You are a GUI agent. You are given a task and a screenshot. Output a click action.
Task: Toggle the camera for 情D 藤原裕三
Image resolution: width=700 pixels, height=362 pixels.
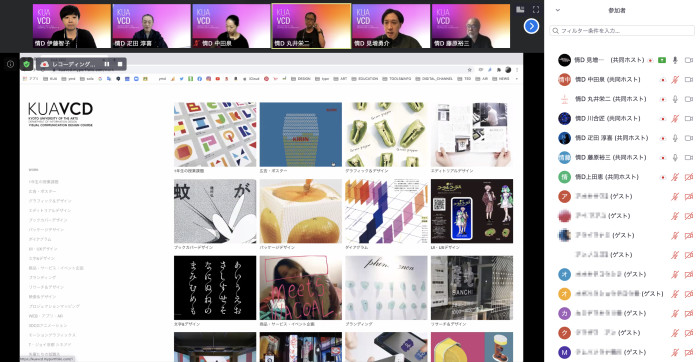[689, 157]
